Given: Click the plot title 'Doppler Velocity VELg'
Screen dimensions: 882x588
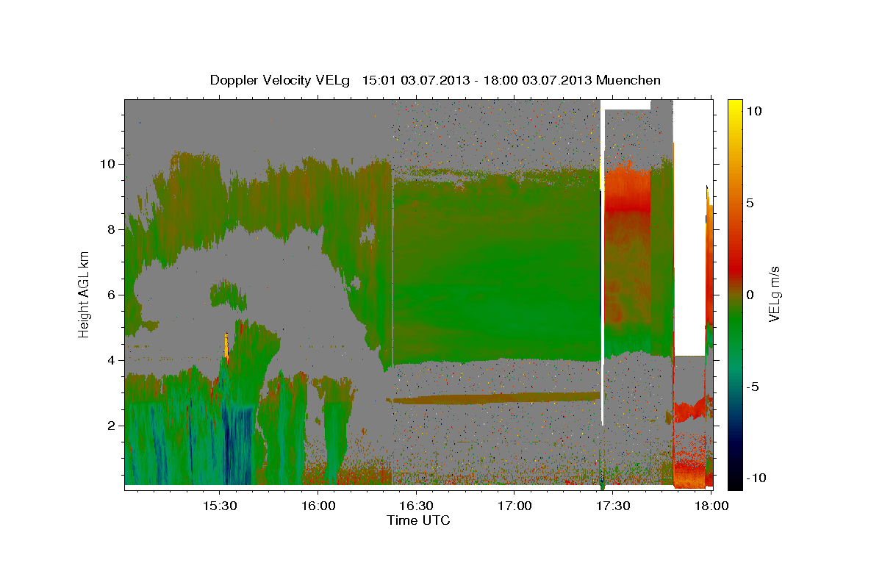Looking at the screenshot, I should tap(282, 80).
